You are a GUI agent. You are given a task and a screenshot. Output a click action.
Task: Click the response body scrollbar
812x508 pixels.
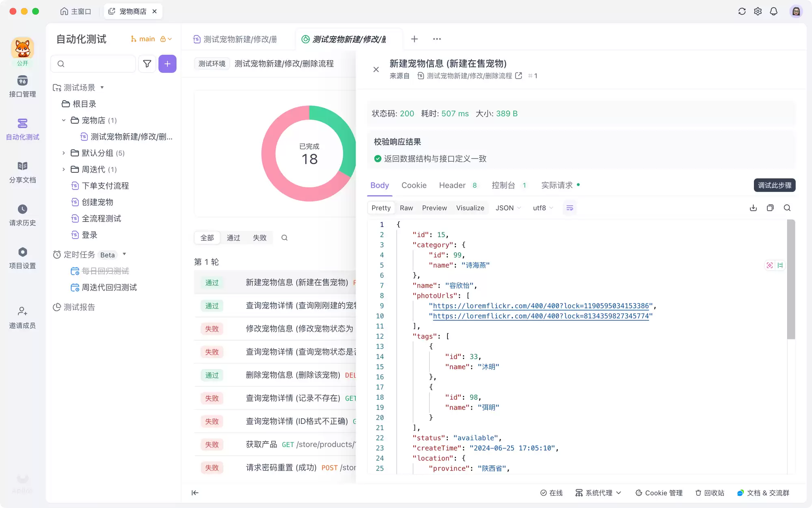pyautogui.click(x=790, y=279)
